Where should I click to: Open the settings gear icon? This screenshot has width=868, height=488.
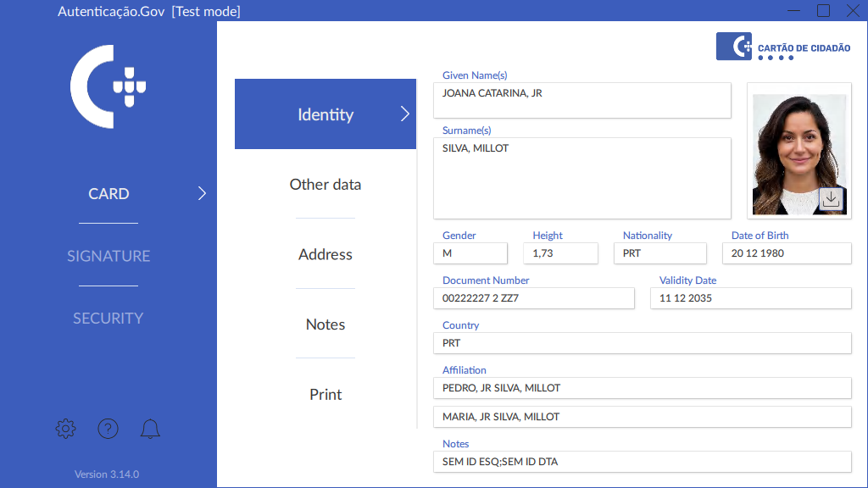coord(65,429)
